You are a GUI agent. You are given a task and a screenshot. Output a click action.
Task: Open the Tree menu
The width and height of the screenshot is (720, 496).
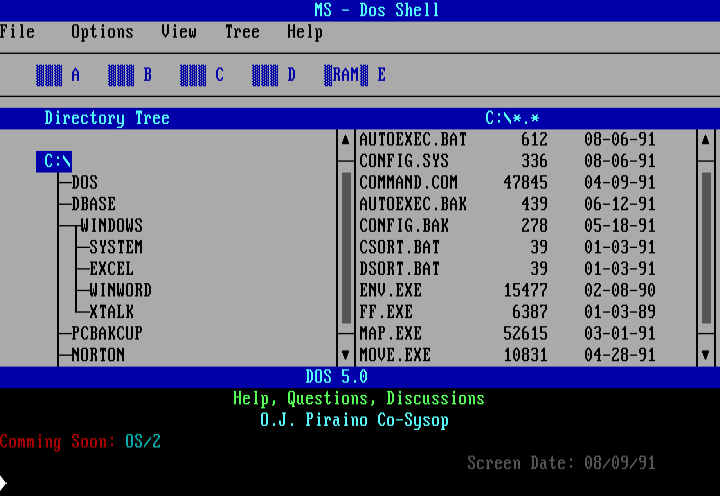(242, 32)
